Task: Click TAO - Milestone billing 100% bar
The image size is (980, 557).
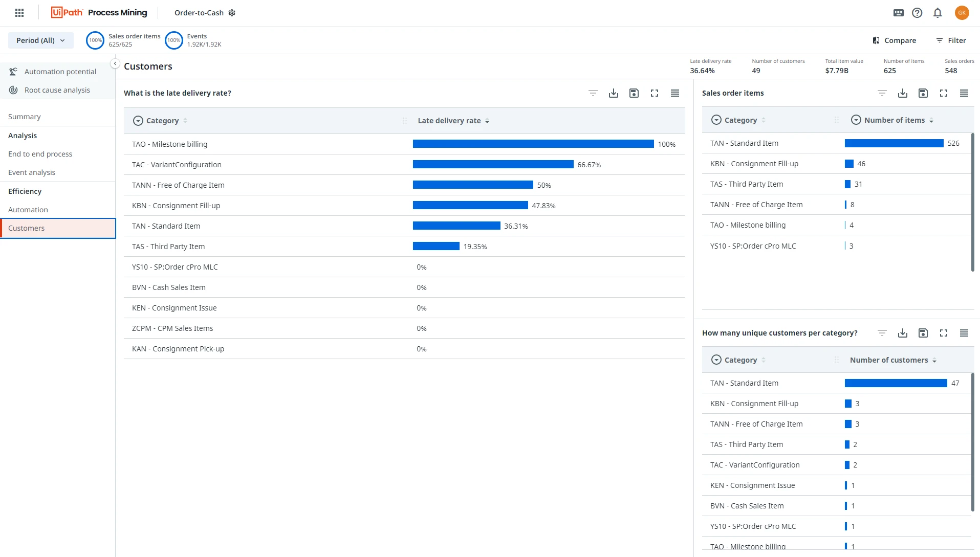Action: (x=533, y=144)
